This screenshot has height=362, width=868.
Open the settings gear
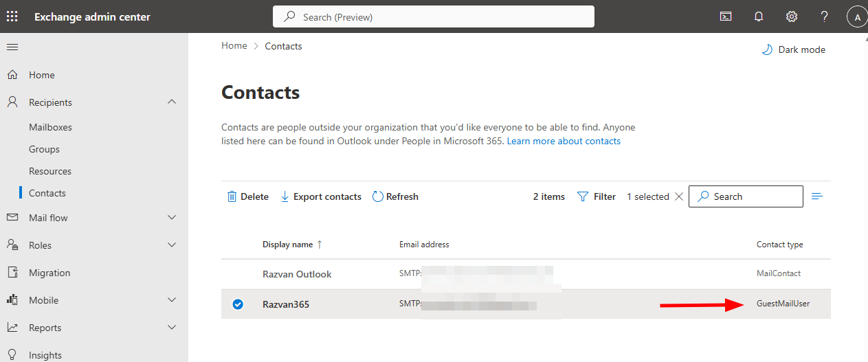click(792, 16)
